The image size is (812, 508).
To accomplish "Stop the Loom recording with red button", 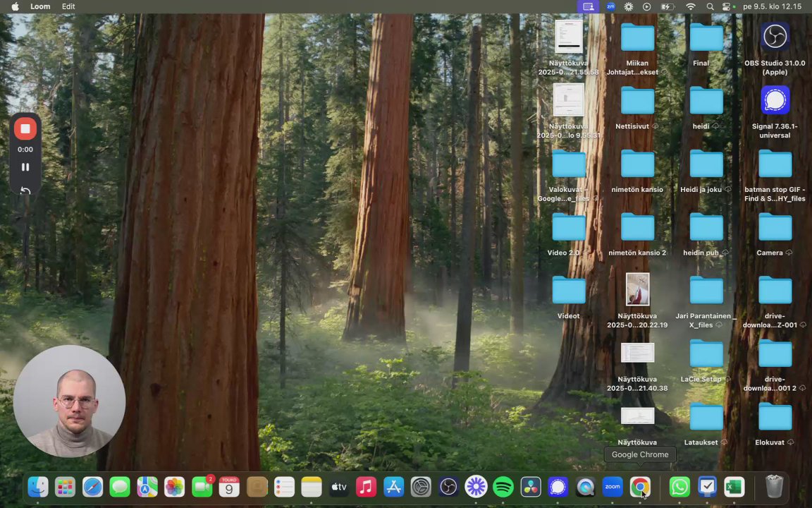I will 25,128.
